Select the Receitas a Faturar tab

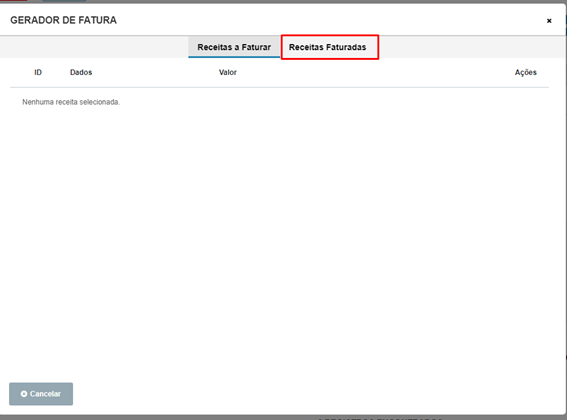pyautogui.click(x=234, y=47)
